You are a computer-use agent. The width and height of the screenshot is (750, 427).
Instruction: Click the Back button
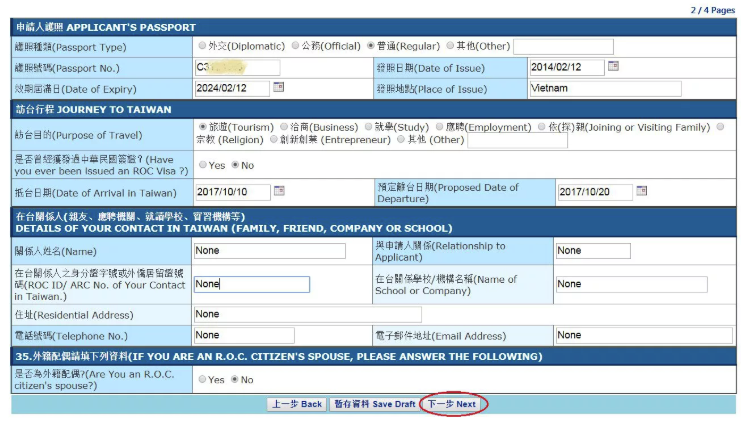pos(297,405)
